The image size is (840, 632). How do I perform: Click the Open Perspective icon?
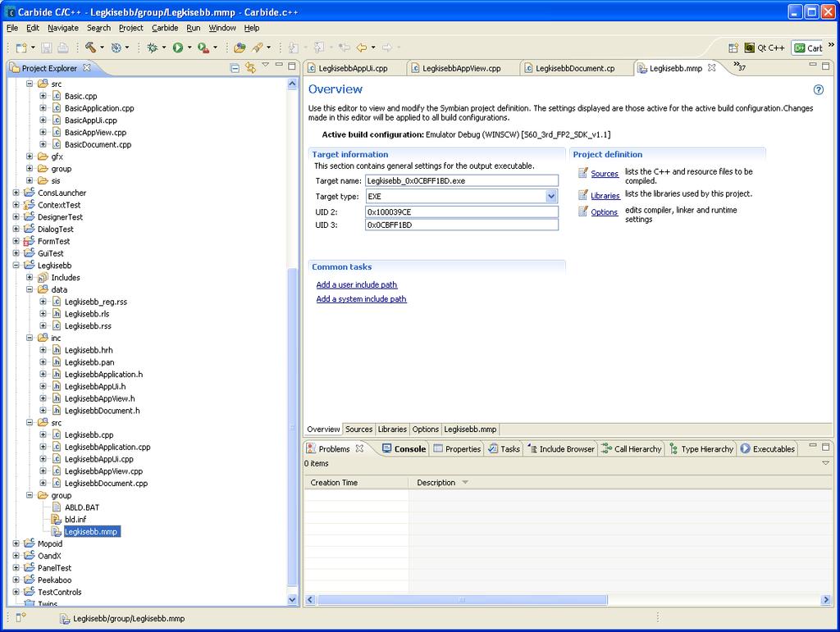tap(733, 48)
